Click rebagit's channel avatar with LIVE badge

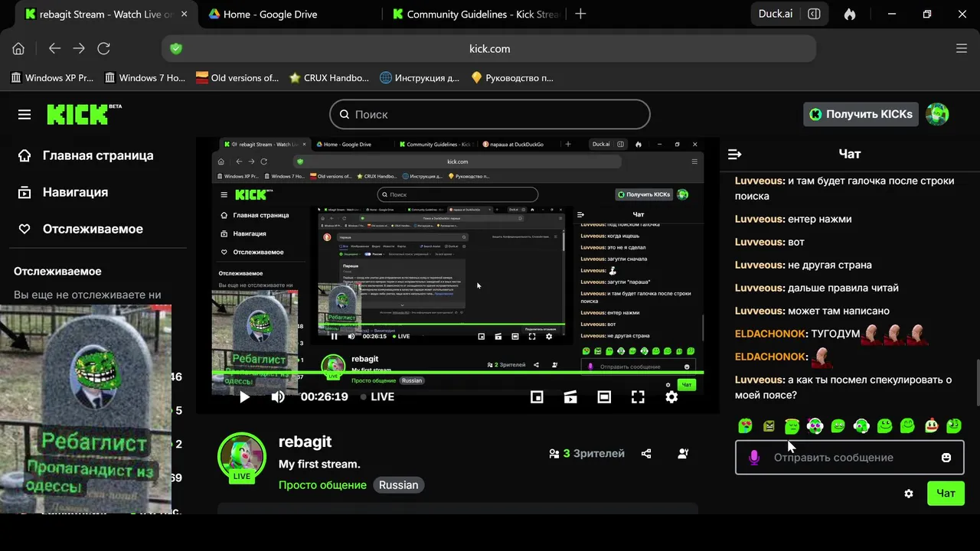tap(241, 457)
